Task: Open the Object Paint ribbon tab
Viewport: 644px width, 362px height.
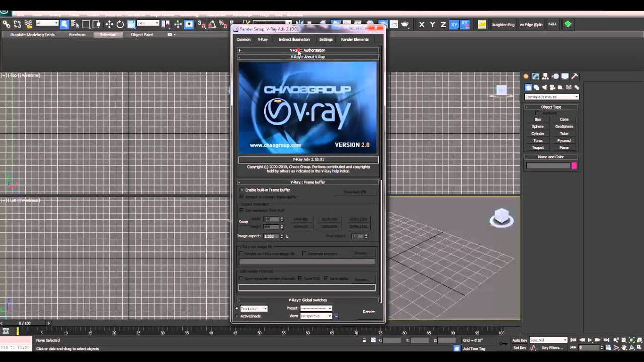Action: pos(142,35)
